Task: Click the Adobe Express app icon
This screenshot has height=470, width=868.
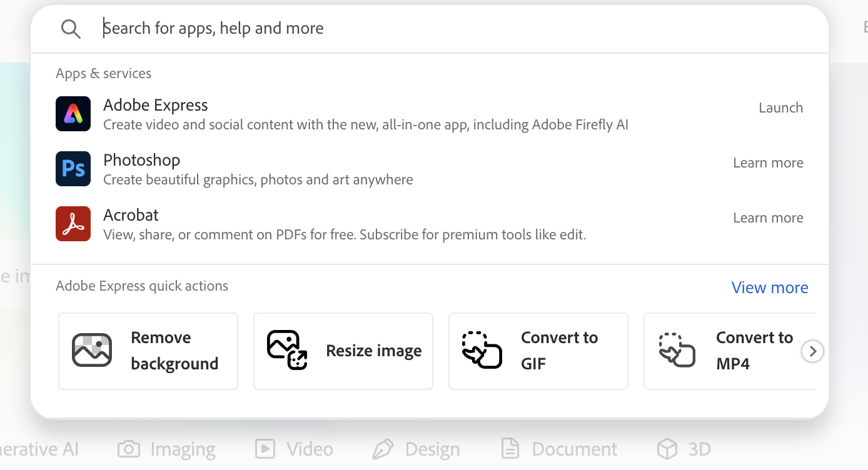Action: (73, 114)
